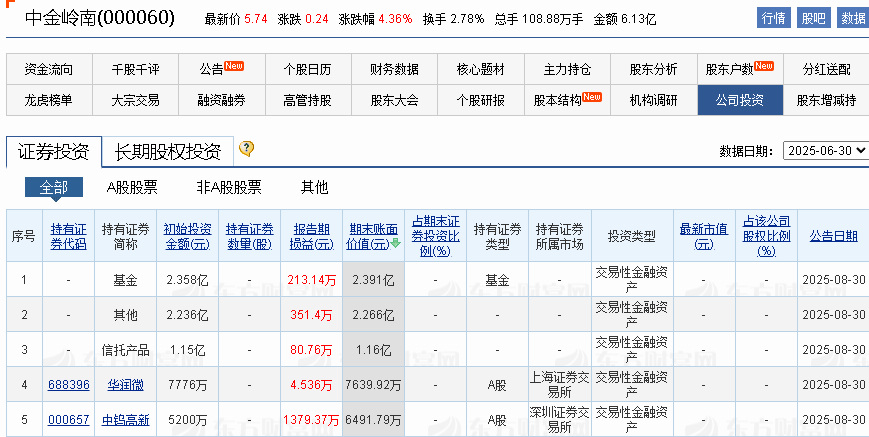
Task: Click the 2.358亿 initial investment cell
Action: 187,280
